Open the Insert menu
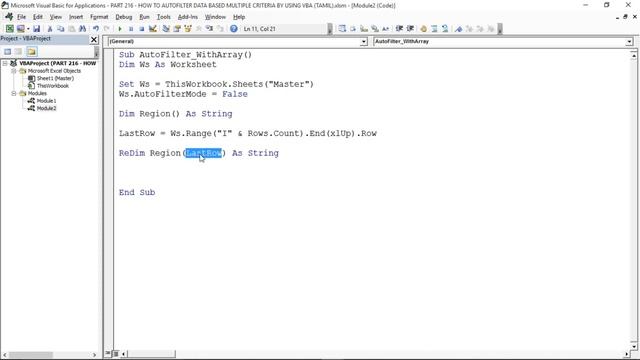Image resolution: width=640 pixels, height=360 pixels. pos(76,17)
